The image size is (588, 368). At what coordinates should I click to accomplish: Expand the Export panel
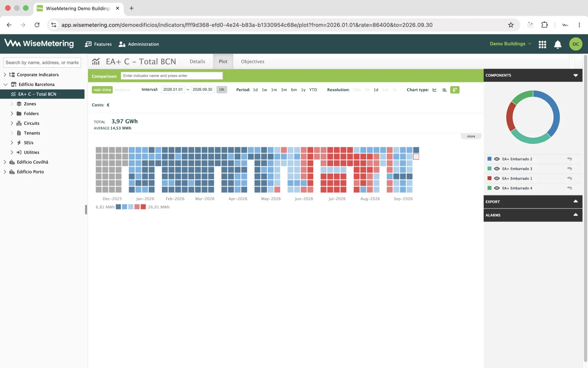click(576, 201)
